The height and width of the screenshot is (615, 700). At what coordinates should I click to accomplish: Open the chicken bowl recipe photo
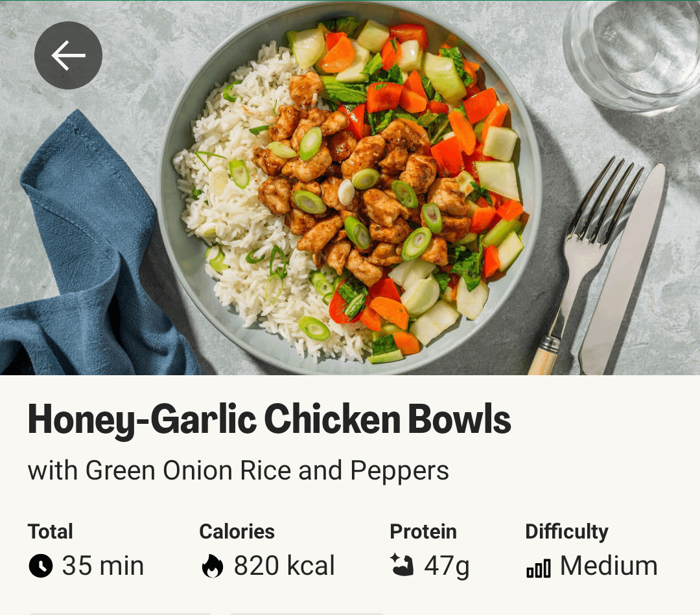pos(350,188)
